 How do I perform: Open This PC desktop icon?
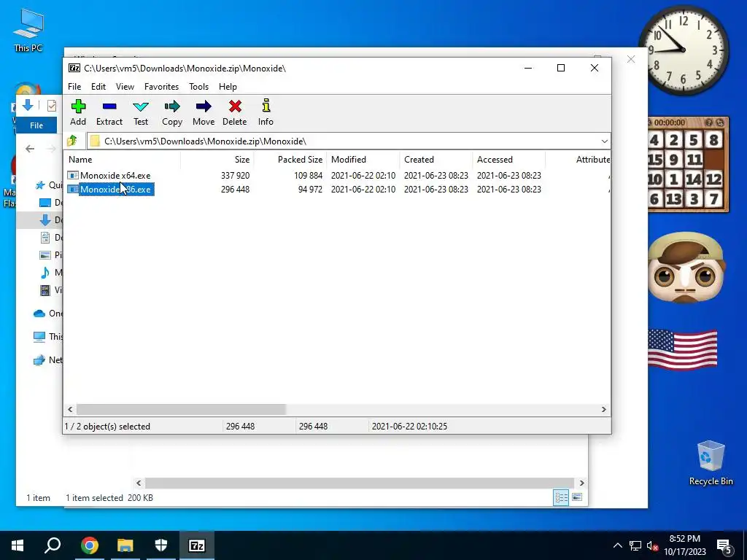[x=28, y=31]
